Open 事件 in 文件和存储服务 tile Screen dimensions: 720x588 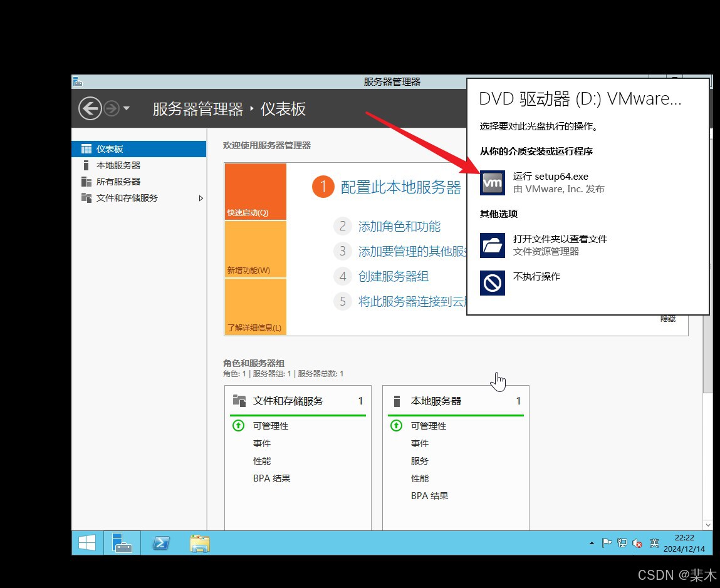[262, 443]
